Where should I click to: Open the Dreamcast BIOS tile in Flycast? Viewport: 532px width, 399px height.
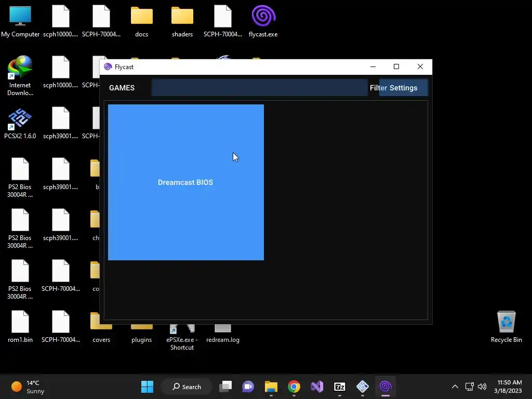tap(185, 182)
